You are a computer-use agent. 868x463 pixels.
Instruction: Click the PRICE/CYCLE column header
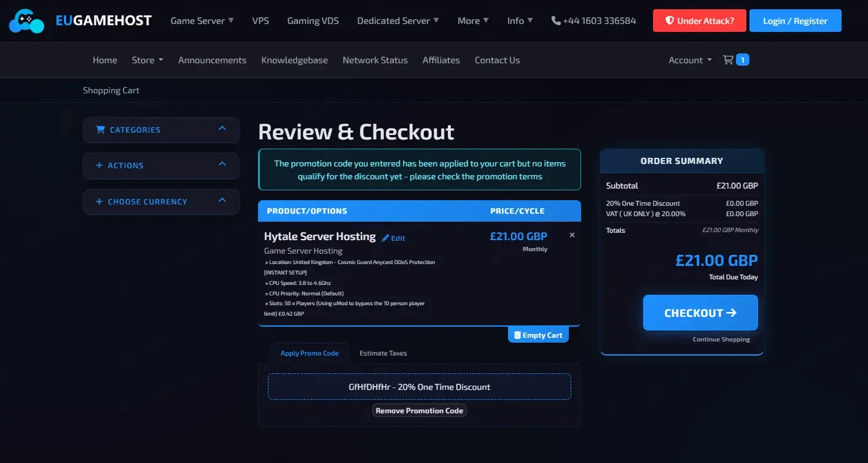click(x=517, y=211)
